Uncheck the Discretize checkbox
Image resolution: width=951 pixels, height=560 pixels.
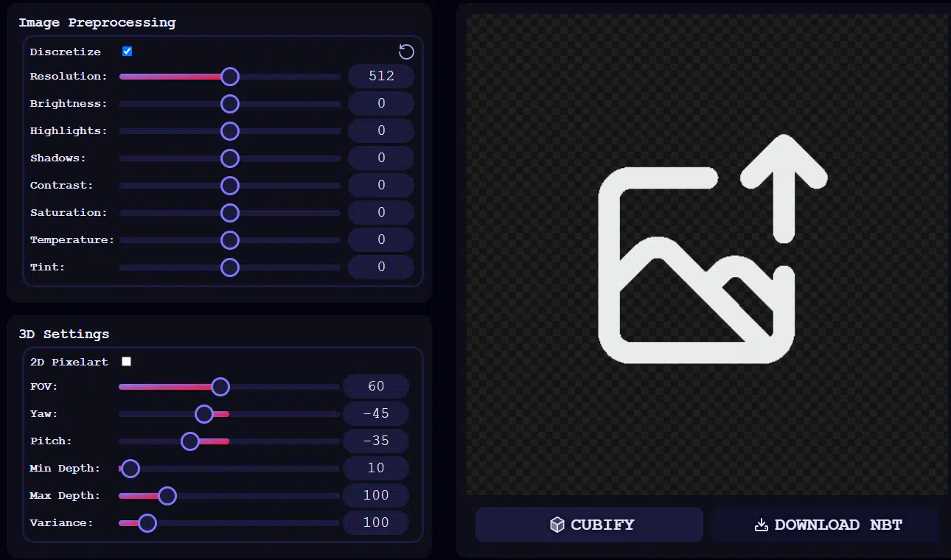[128, 52]
